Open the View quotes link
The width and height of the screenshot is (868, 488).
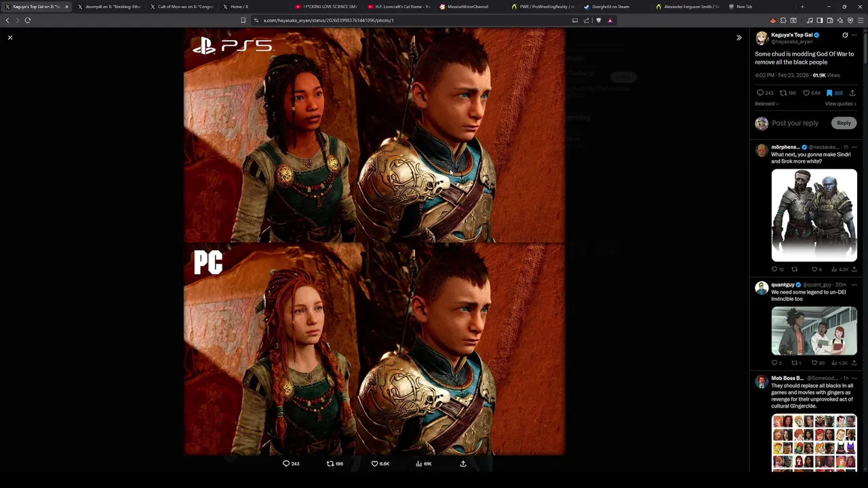[841, 104]
